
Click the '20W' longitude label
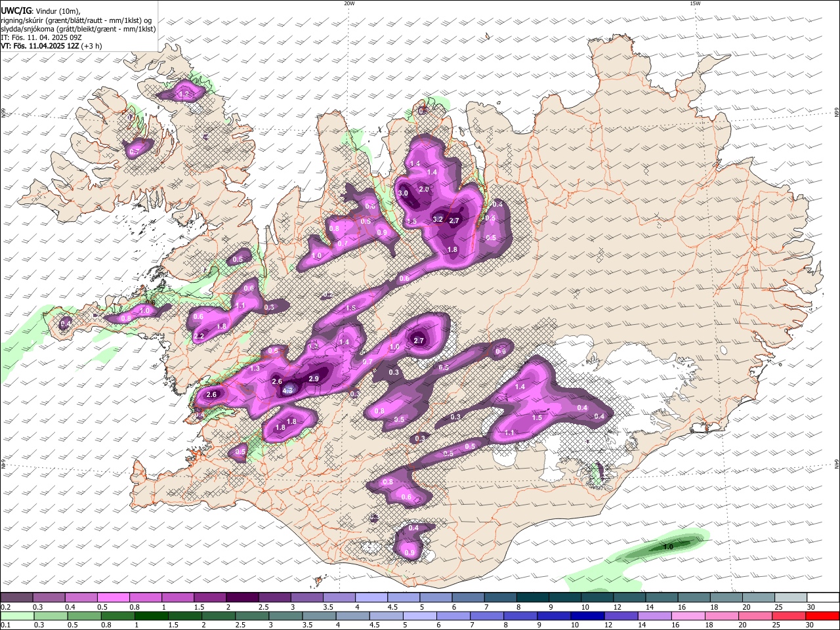(349, 3)
